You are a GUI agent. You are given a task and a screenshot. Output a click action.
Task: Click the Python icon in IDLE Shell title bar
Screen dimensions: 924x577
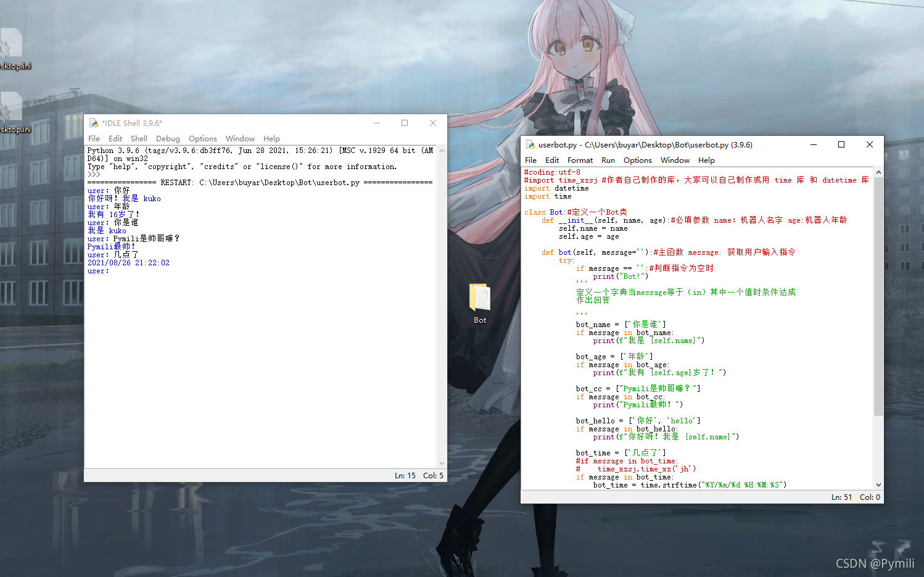94,123
